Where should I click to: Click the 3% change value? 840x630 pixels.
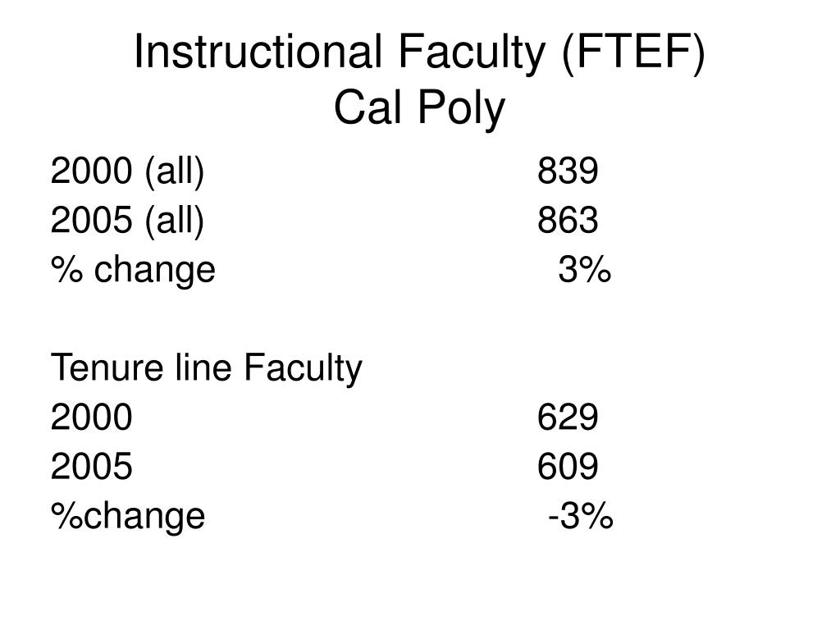coord(584,269)
